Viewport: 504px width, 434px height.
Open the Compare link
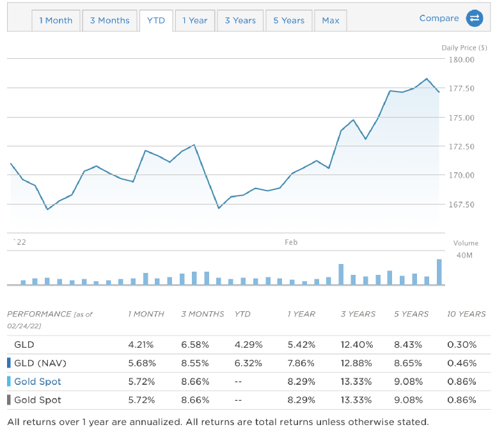439,19
